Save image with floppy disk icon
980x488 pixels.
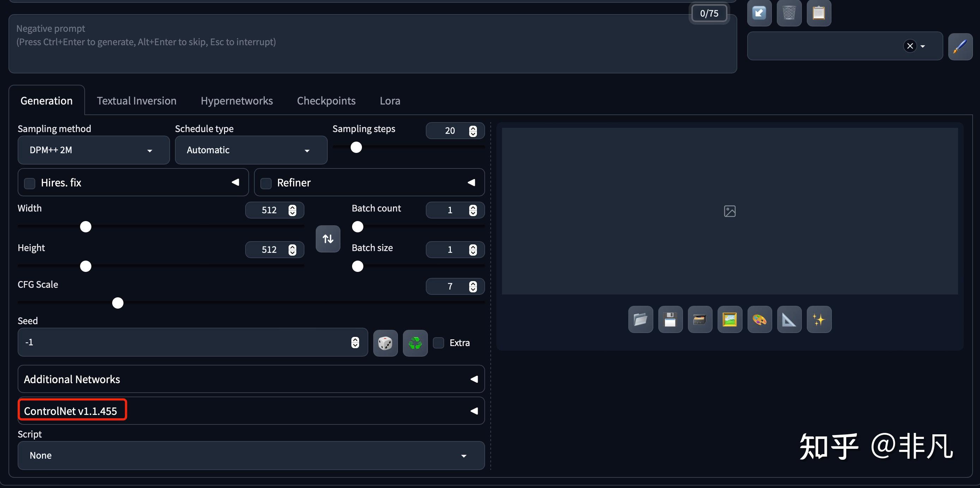670,319
